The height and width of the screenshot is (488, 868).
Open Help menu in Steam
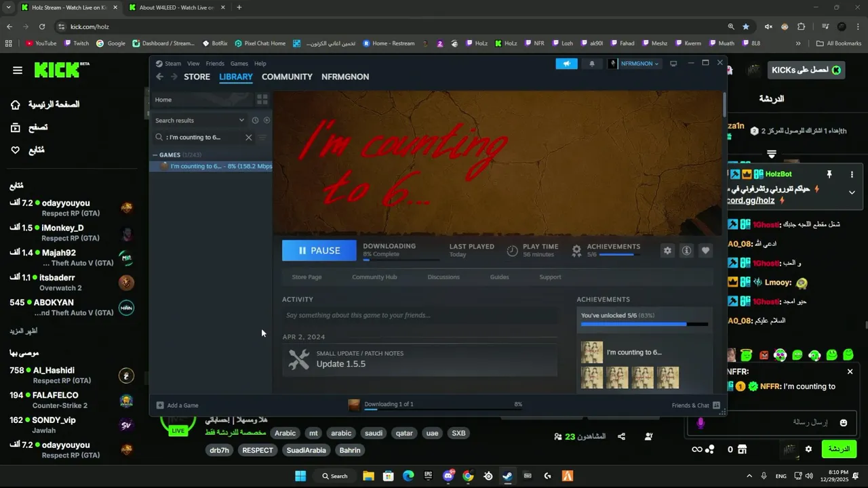coord(260,64)
